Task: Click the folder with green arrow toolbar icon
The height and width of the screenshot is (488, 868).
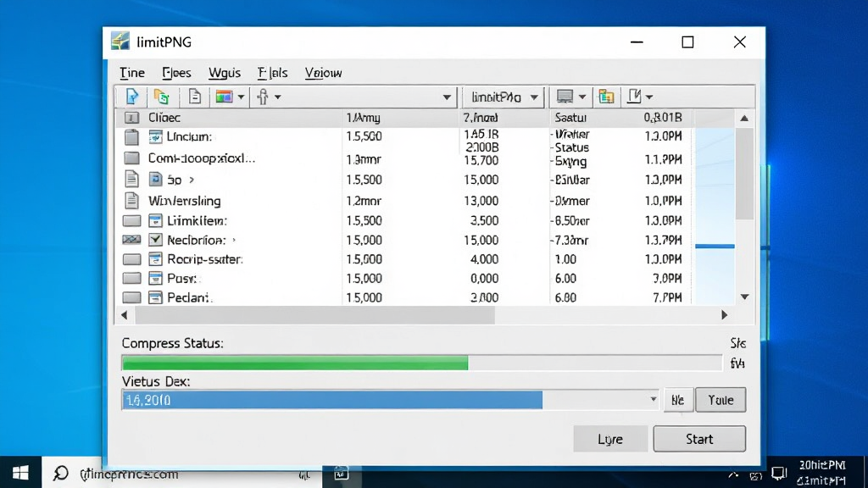Action: (162, 97)
